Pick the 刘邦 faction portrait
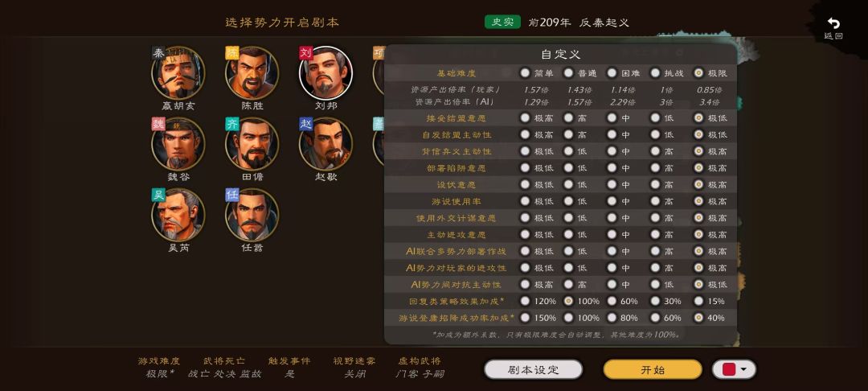Image resolution: width=868 pixels, height=391 pixels. point(325,73)
